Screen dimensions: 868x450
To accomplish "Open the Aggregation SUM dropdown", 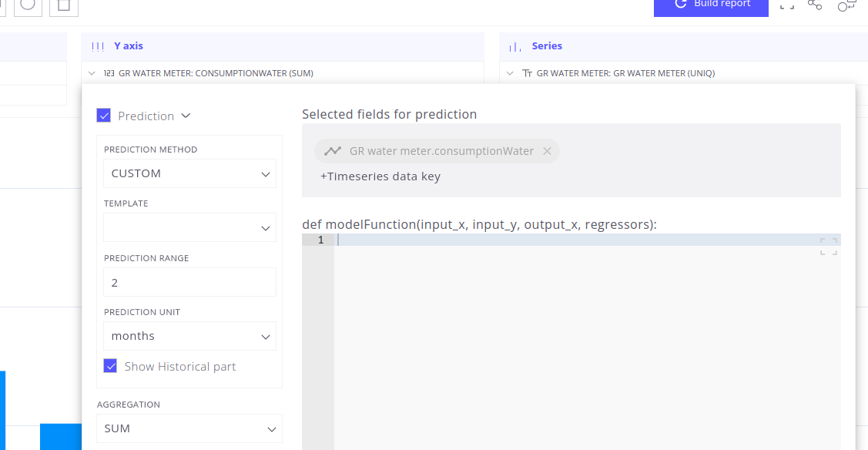I will click(189, 428).
